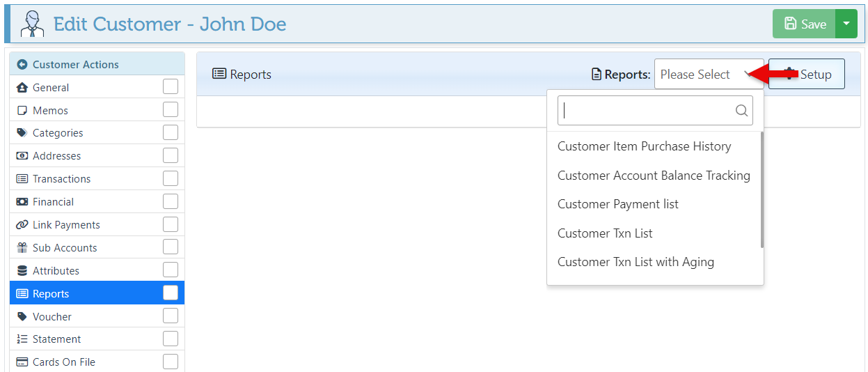Viewport: 868px width, 372px height.
Task: Click the report search input field
Action: (647, 111)
